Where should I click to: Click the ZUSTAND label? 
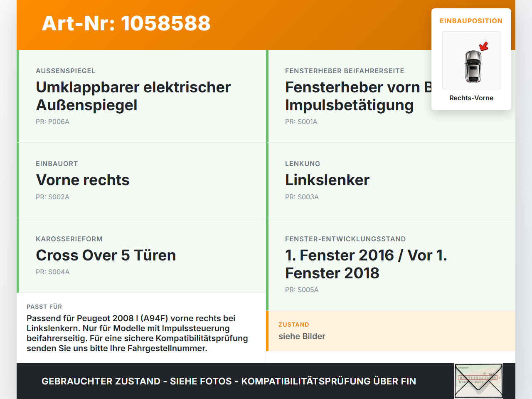[293, 325]
